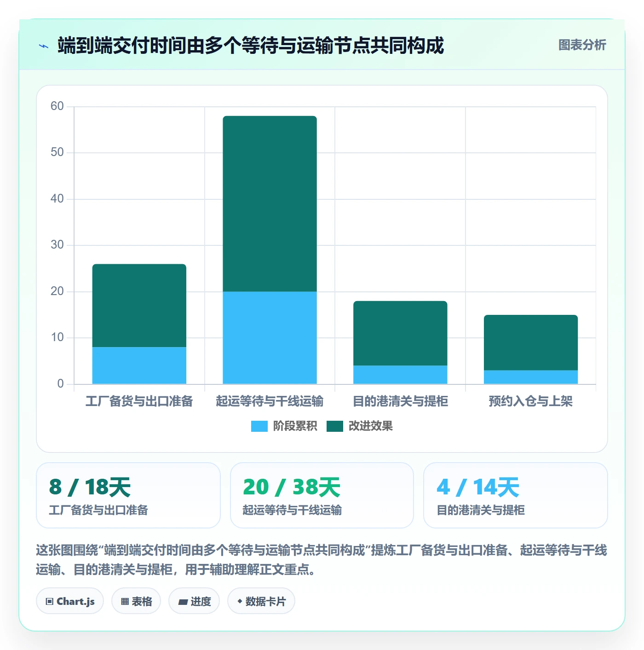
Task: Select the 表格 tag chip
Action: [x=136, y=601]
